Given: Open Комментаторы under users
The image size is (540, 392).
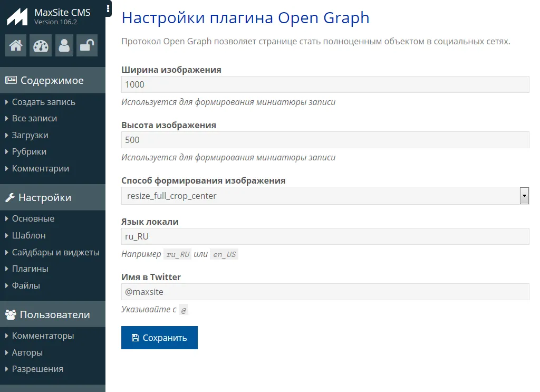Looking at the screenshot, I should (x=43, y=336).
